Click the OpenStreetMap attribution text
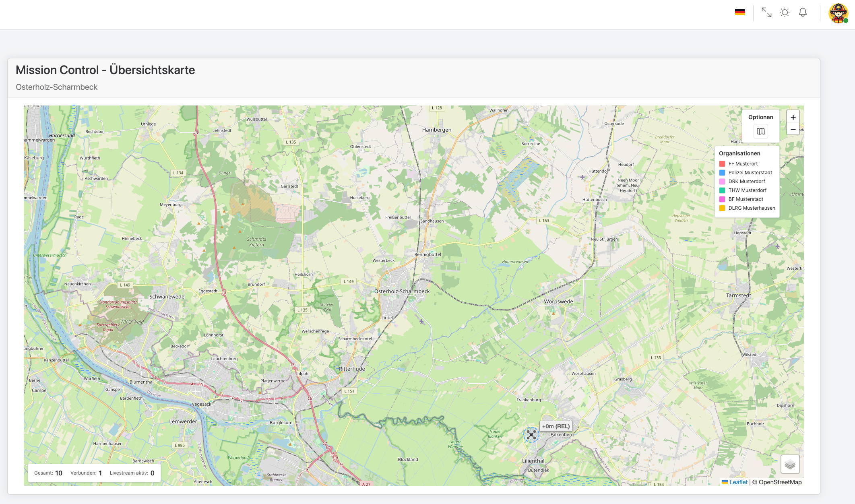855x504 pixels. pyautogui.click(x=780, y=482)
